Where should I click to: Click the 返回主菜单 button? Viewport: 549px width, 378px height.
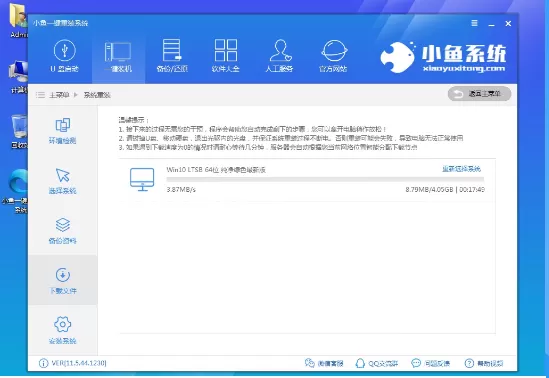479,94
